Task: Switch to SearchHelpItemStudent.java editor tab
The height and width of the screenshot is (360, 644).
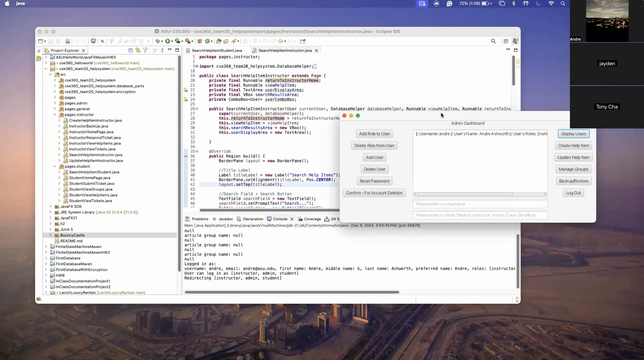Action: (217, 51)
